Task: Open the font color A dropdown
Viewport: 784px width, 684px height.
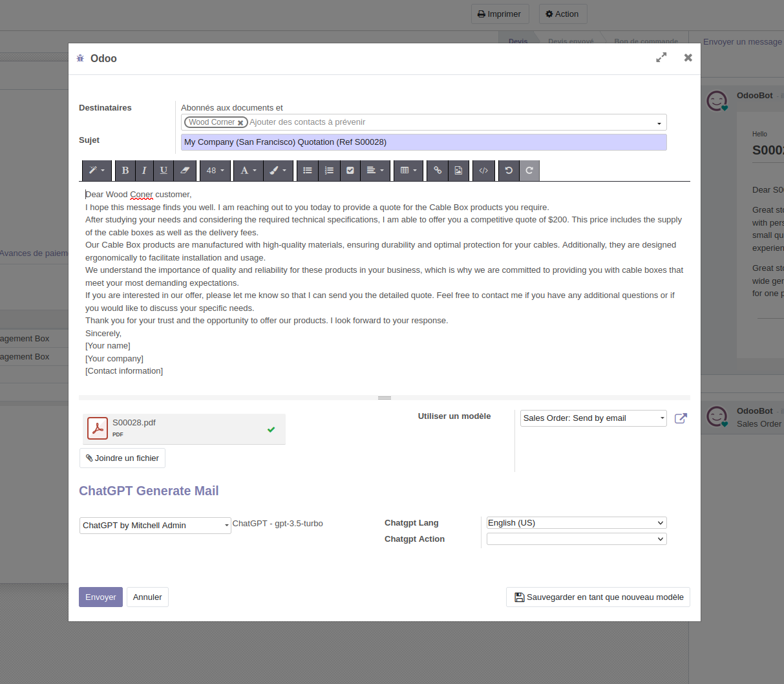Action: 248,171
